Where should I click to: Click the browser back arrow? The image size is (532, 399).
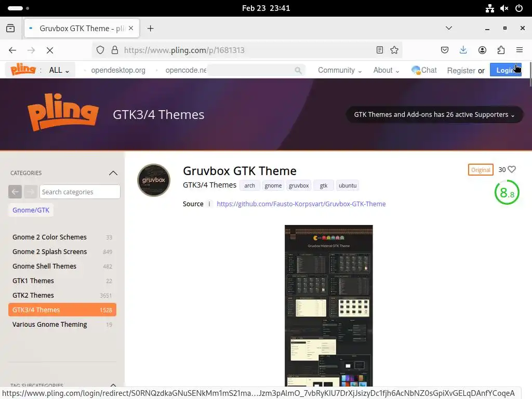click(12, 50)
